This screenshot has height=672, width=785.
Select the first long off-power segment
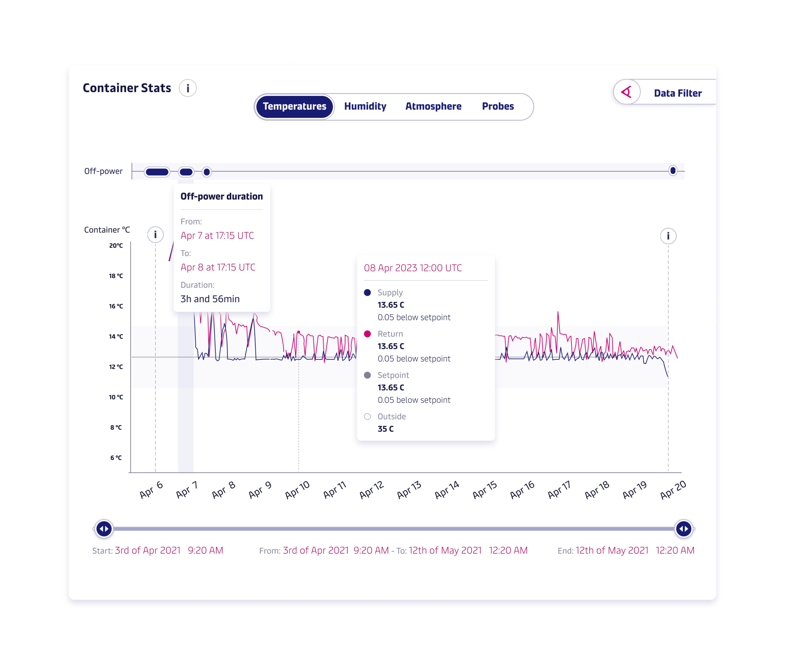[157, 172]
